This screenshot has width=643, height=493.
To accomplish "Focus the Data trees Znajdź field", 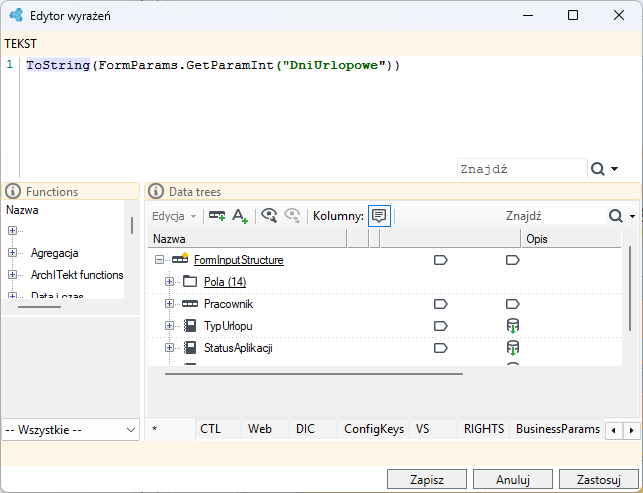I will tap(555, 216).
